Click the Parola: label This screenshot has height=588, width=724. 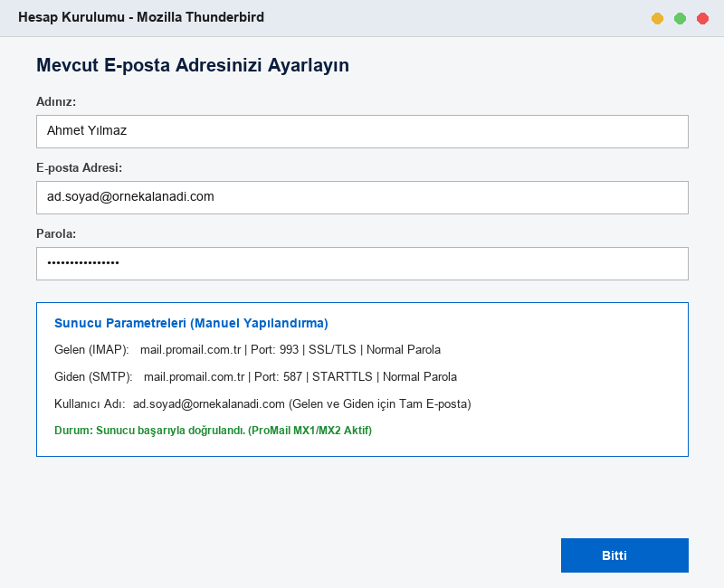click(x=56, y=234)
